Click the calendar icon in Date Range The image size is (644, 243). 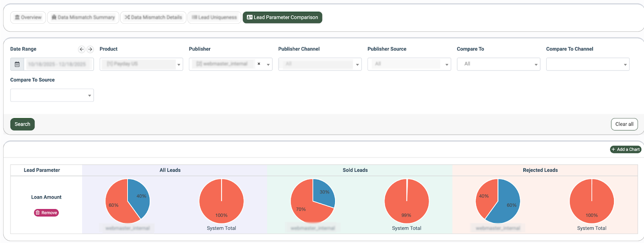17,64
